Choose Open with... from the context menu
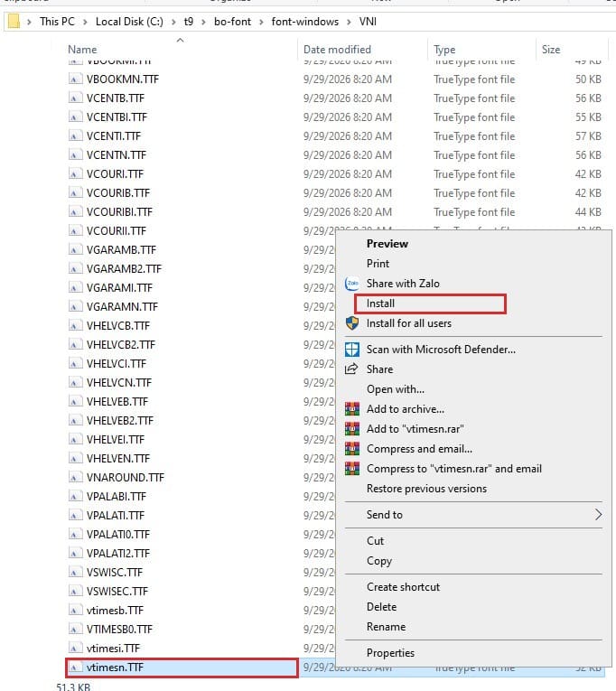This screenshot has width=616, height=691. coord(396,389)
